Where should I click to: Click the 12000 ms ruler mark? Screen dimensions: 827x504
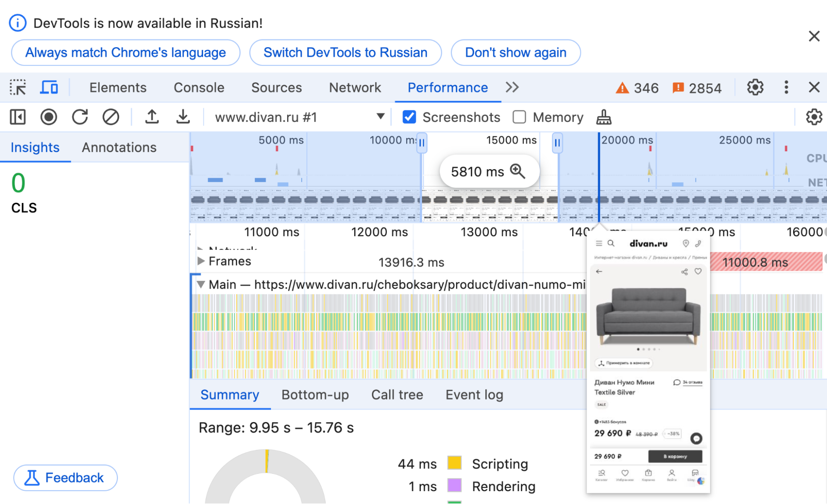tap(379, 232)
